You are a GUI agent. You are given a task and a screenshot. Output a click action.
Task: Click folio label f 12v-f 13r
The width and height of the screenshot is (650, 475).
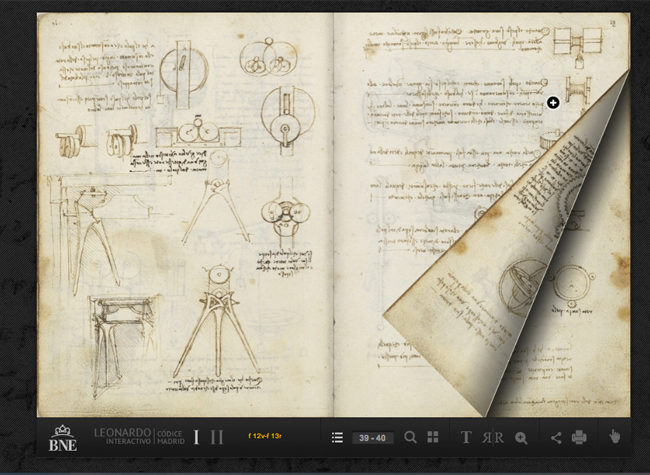265,436
